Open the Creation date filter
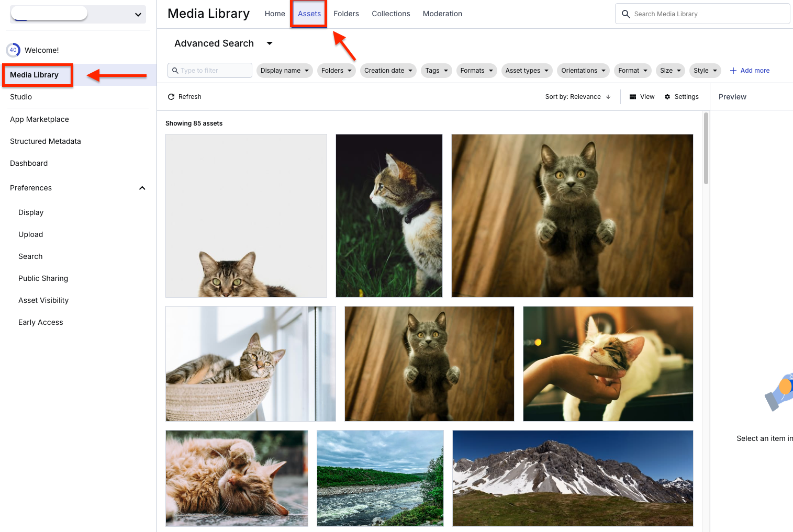The image size is (793, 532). pos(388,70)
